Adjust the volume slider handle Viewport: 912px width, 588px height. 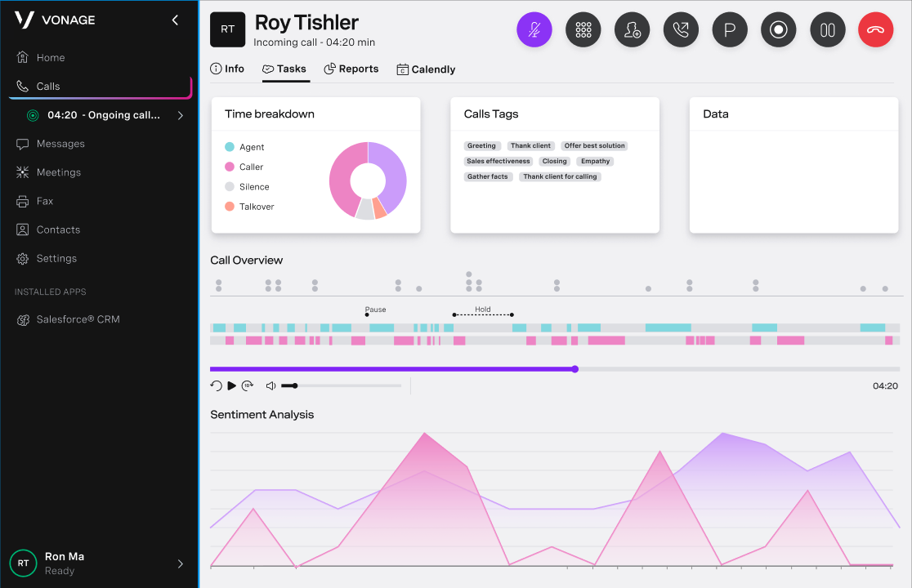(x=295, y=385)
